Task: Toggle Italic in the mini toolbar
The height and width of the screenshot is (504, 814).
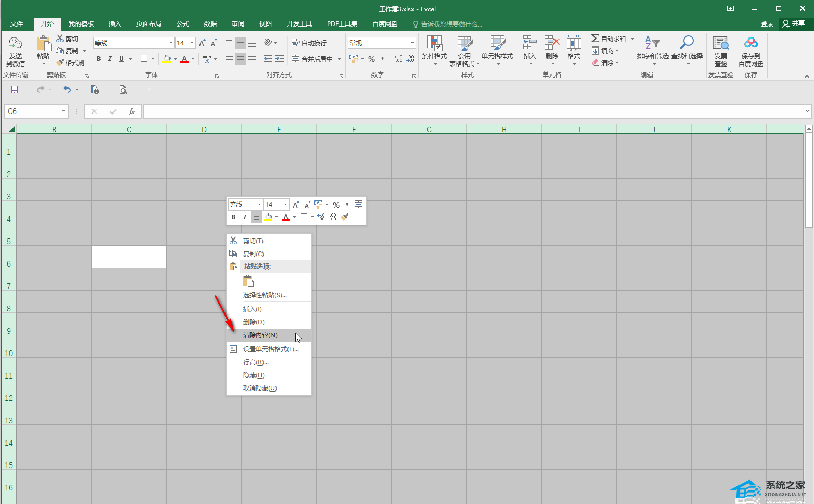Action: click(245, 217)
